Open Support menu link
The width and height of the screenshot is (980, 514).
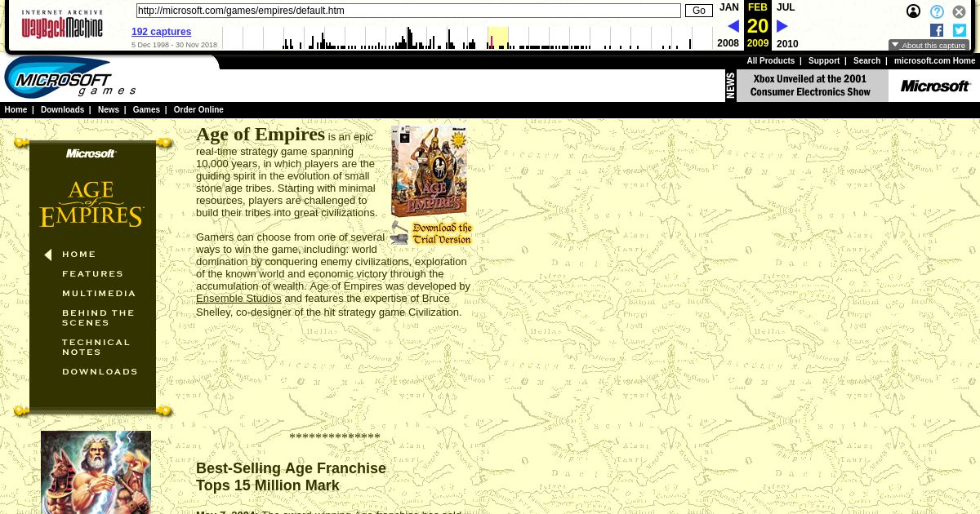click(x=824, y=61)
